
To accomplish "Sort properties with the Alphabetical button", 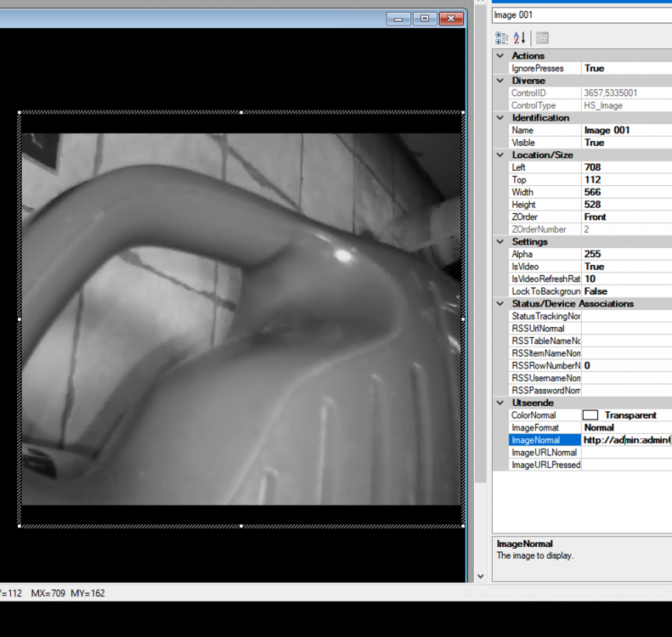I will [520, 37].
